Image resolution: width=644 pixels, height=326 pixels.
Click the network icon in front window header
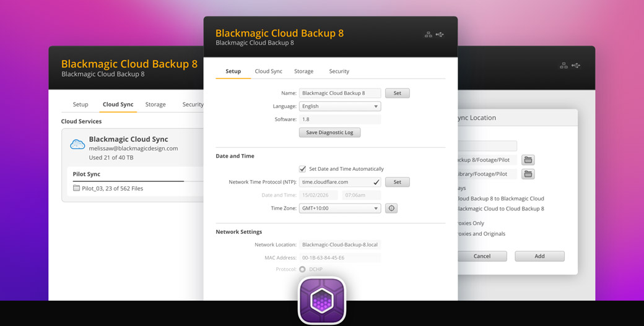(x=429, y=35)
